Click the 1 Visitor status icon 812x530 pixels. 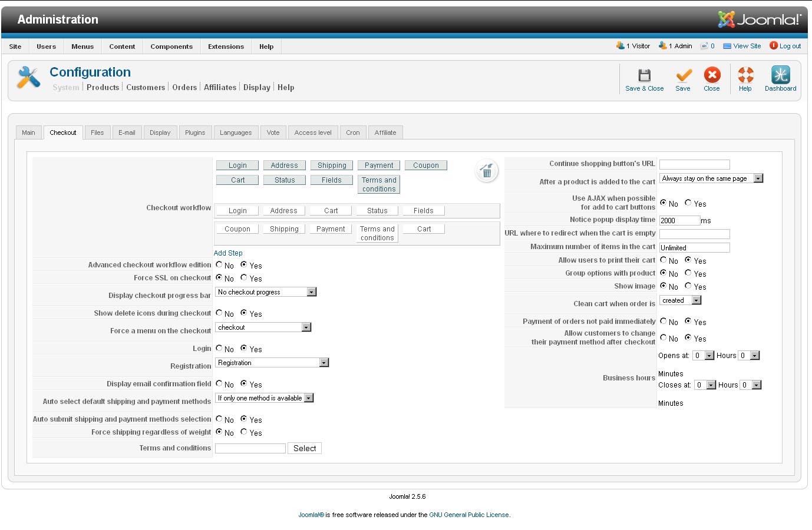point(620,45)
